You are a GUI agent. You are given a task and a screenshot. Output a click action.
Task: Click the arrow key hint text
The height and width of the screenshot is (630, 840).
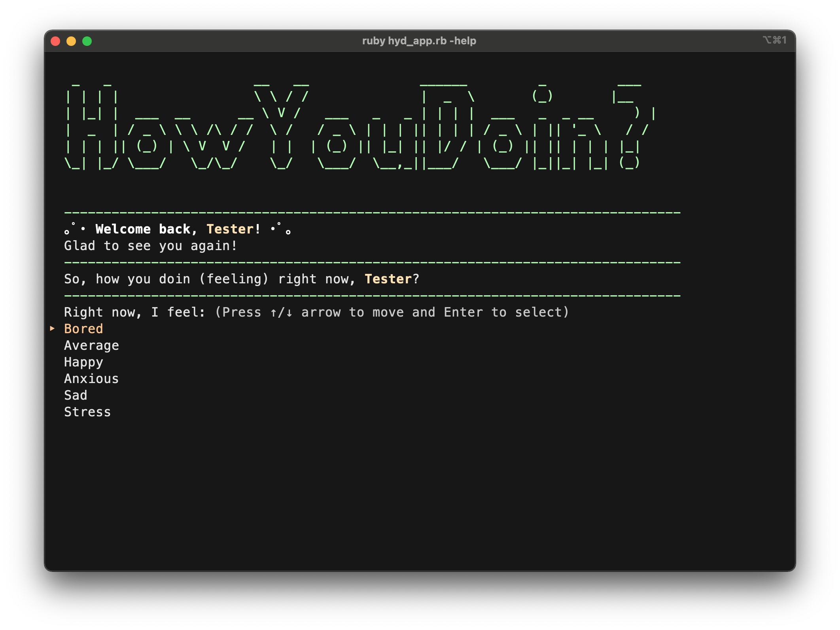(392, 312)
